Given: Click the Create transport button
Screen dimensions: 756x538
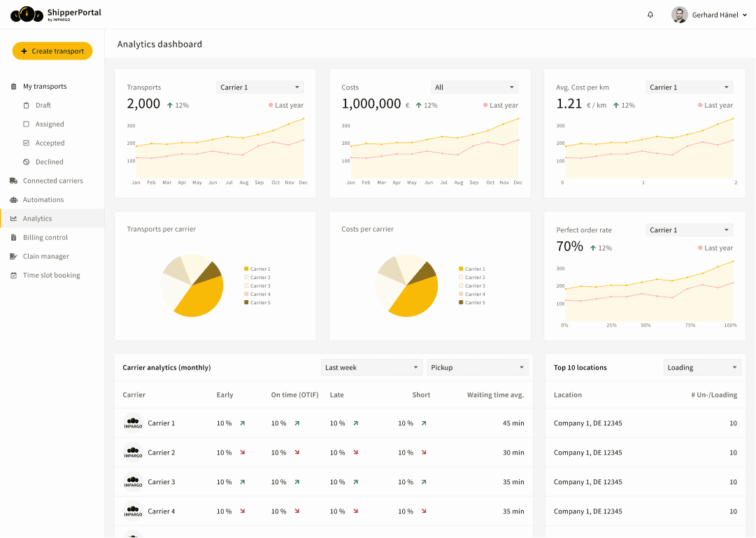Looking at the screenshot, I should coord(52,50).
